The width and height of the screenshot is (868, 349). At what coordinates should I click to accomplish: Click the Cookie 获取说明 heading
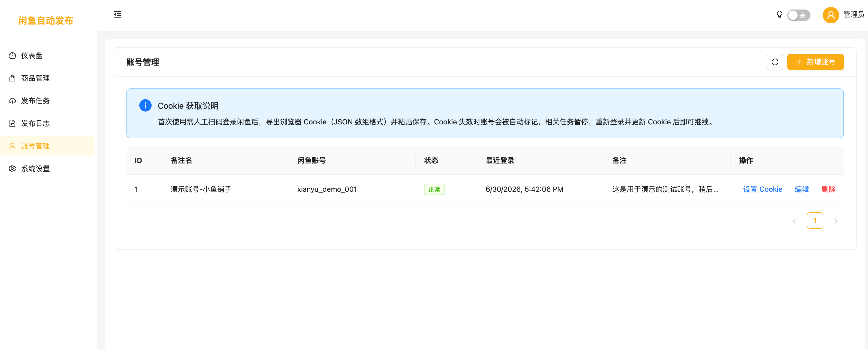[188, 106]
